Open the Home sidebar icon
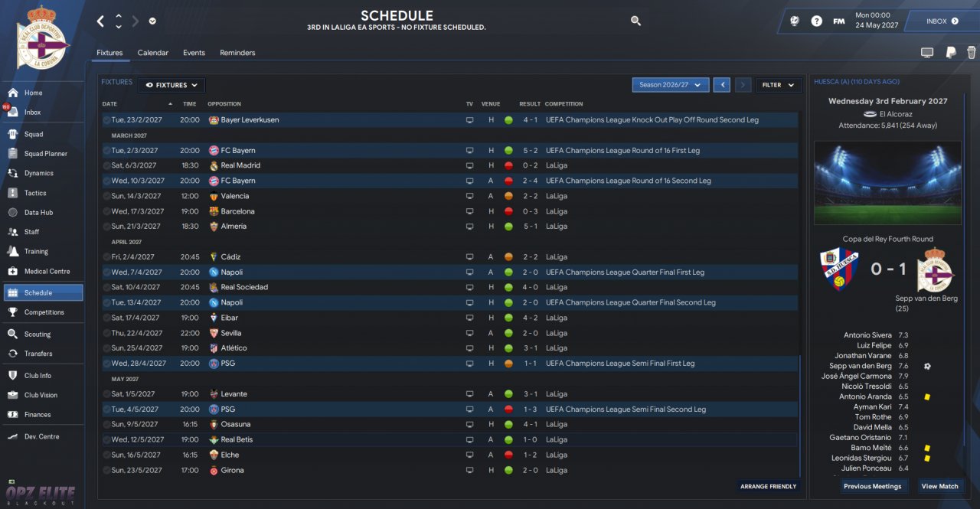 click(12, 93)
